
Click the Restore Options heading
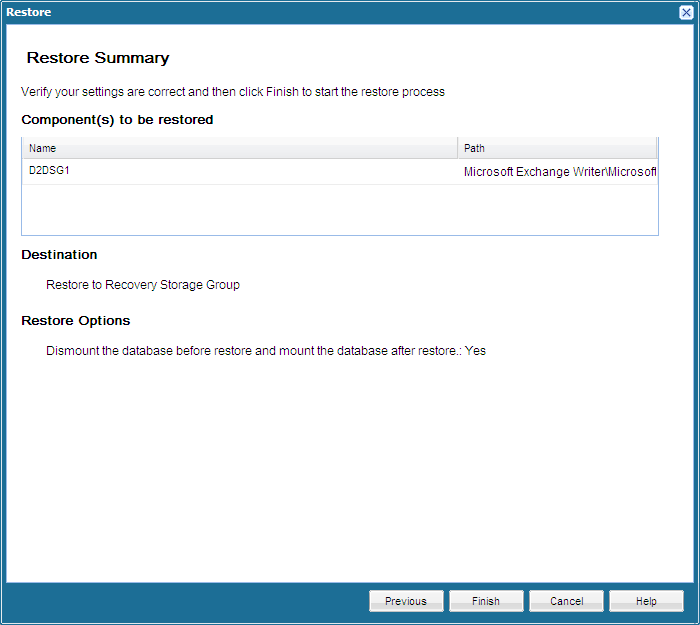pos(76,321)
